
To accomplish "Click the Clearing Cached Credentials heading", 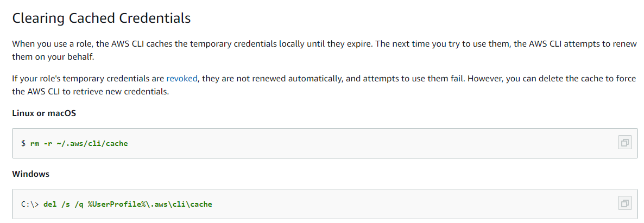I will coord(102,18).
